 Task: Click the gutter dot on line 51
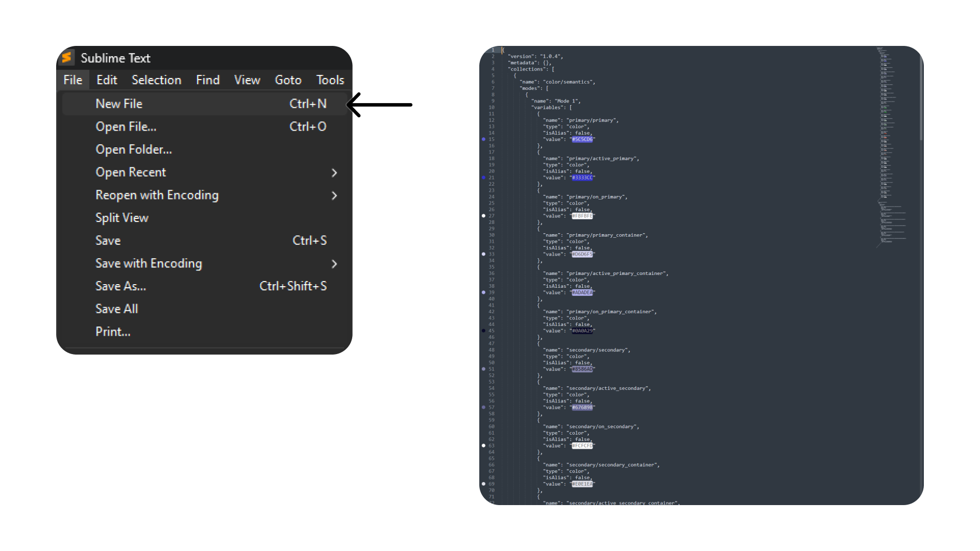[484, 369]
